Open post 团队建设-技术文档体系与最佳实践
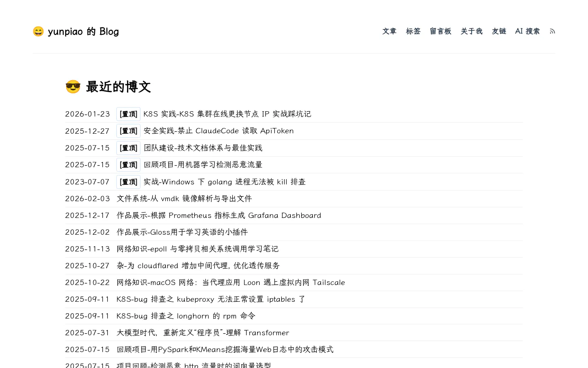The width and height of the screenshot is (588, 368). point(203,148)
